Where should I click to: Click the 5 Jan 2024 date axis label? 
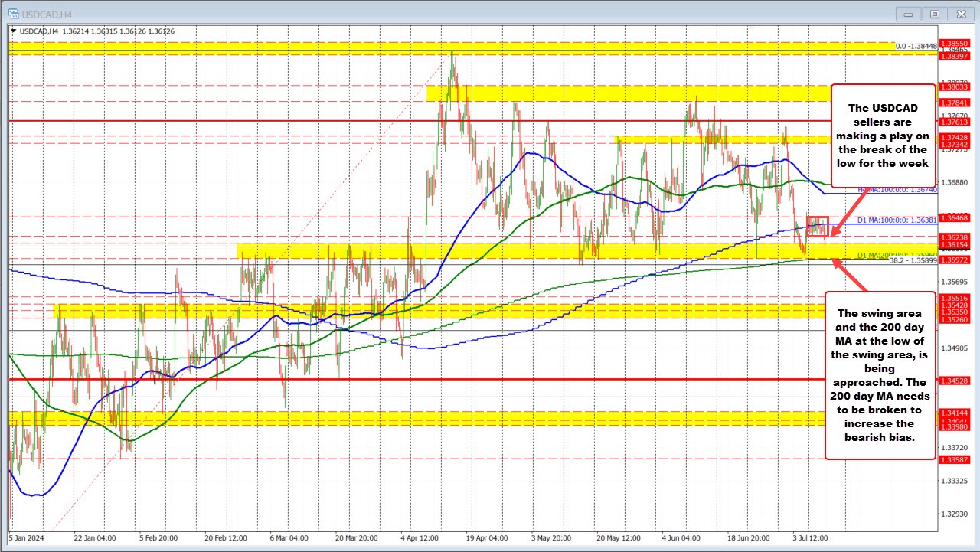point(25,538)
